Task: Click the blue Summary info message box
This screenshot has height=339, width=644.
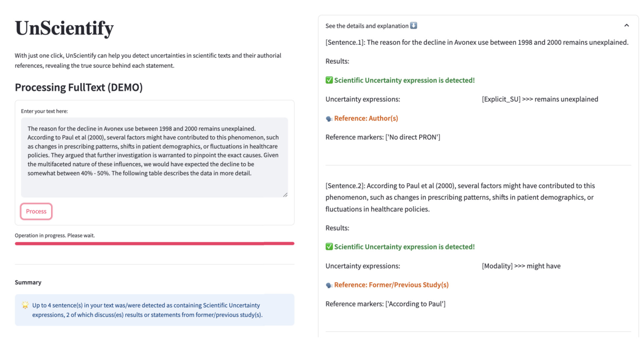Action: 154,310
